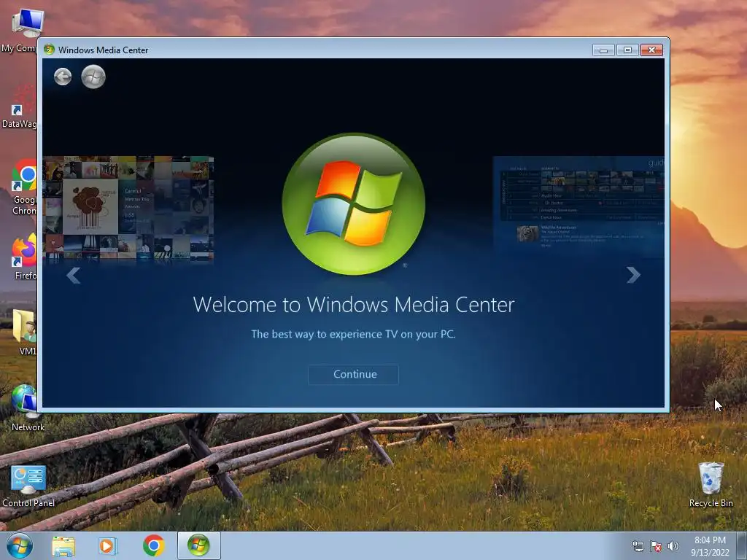This screenshot has height=560, width=747.
Task: Select the DataWag desktop shortcut
Action: pyautogui.click(x=19, y=106)
